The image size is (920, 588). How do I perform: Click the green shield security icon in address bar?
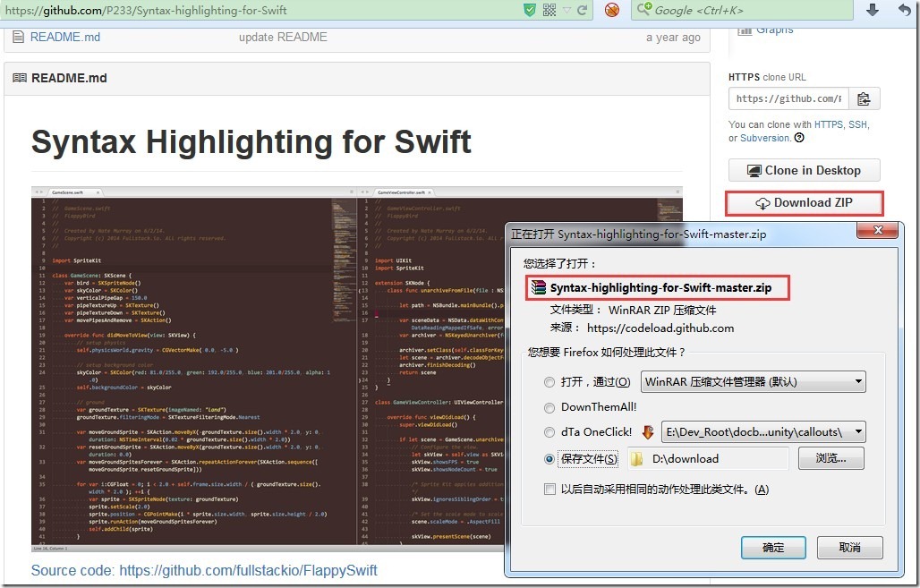529,10
